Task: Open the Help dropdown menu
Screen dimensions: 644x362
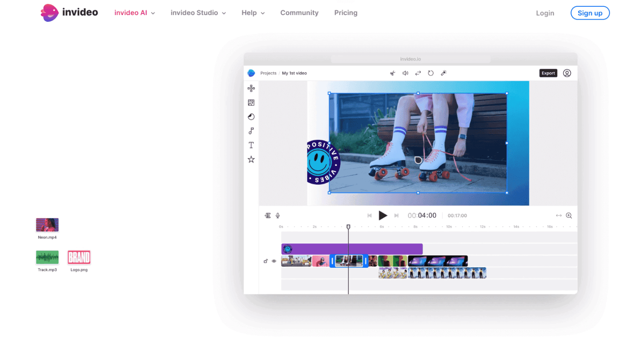Action: [x=253, y=13]
